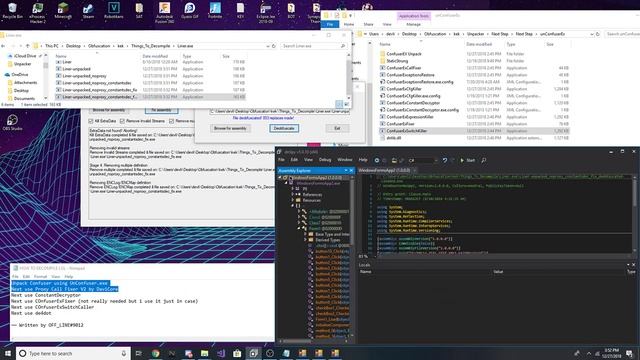This screenshot has width=640, height=360.
Task: Click the undo icon in dnSpy toolbar
Action: point(444,160)
